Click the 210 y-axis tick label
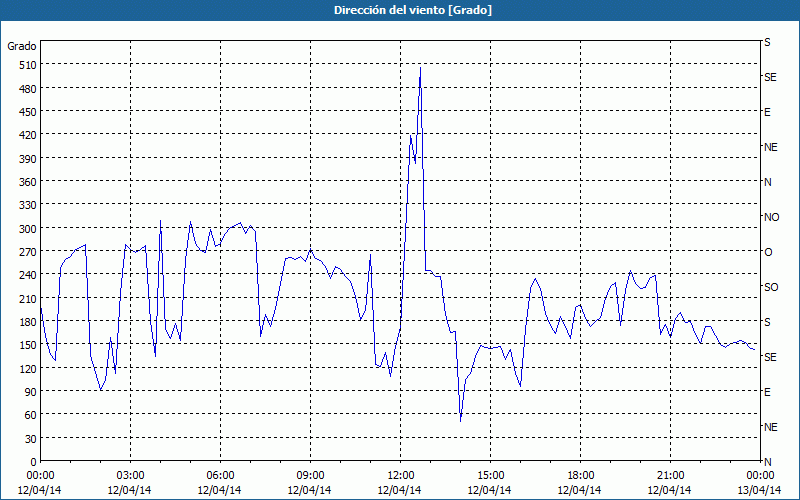800x500 pixels. (28, 298)
